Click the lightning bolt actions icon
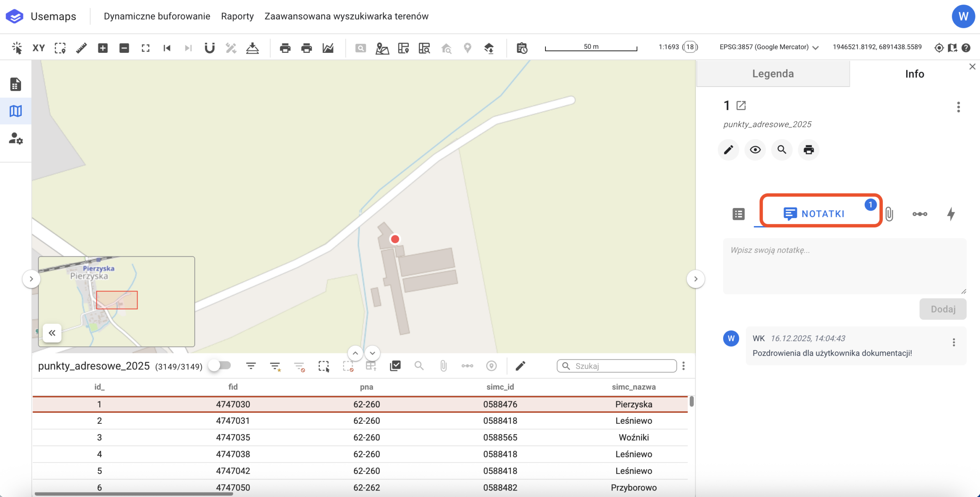This screenshot has height=497, width=980. coord(951,214)
